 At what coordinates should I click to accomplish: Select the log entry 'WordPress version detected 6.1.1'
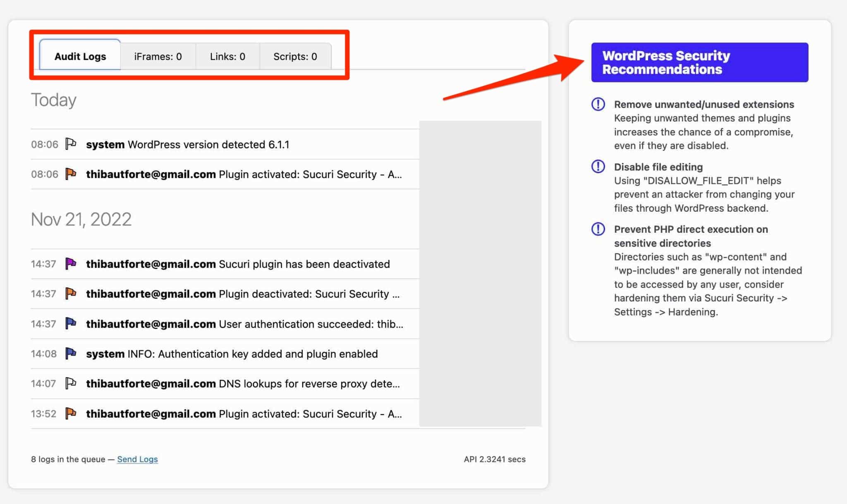point(225,144)
